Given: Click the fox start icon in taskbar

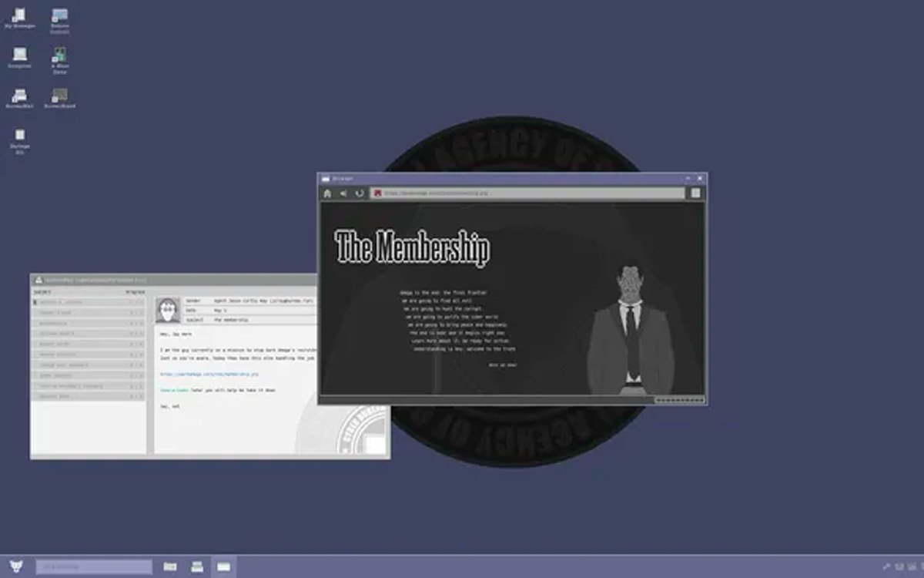Looking at the screenshot, I should click(x=17, y=566).
